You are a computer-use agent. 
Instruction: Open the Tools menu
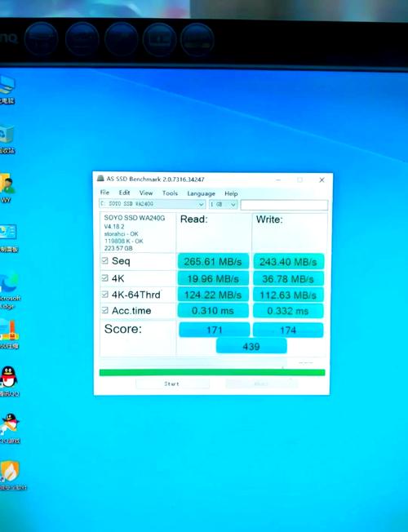point(170,193)
